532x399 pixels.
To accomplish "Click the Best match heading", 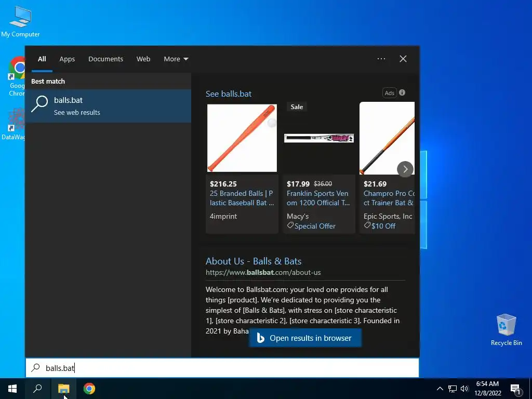I will [48, 82].
